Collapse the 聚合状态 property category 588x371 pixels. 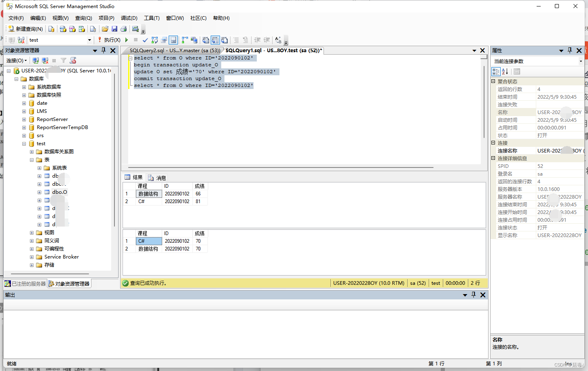[x=493, y=81]
